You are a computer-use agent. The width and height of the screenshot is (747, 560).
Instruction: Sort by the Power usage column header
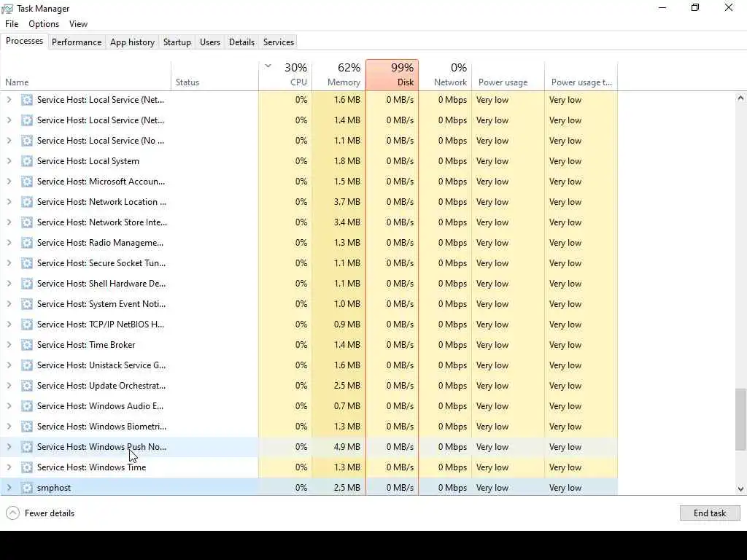(508, 75)
